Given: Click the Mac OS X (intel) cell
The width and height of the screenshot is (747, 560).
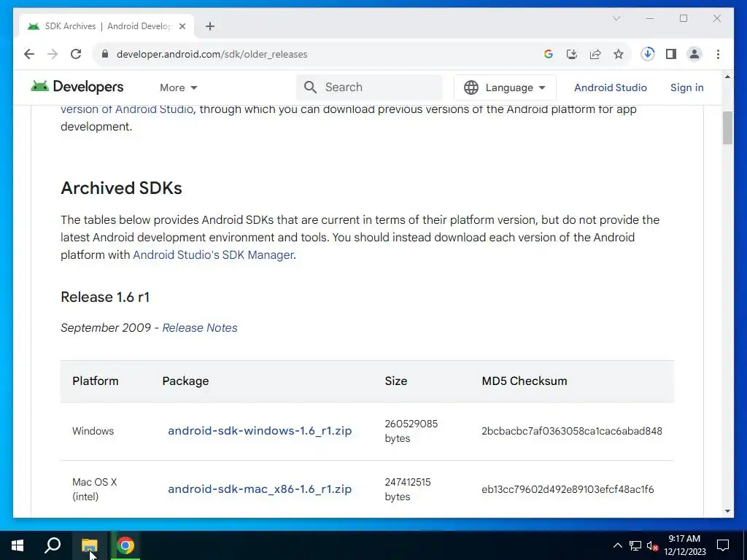Looking at the screenshot, I should (94, 489).
